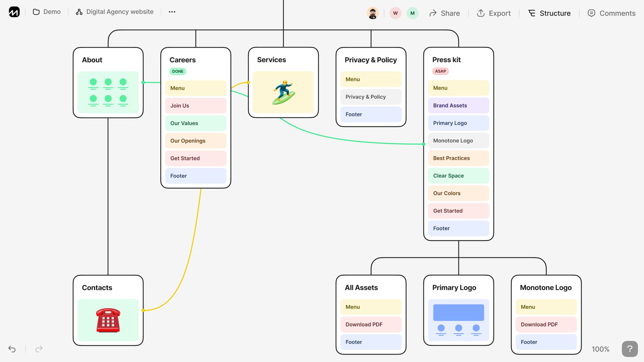Click the redo arrow icon
Image resolution: width=644 pixels, height=362 pixels.
pyautogui.click(x=39, y=349)
